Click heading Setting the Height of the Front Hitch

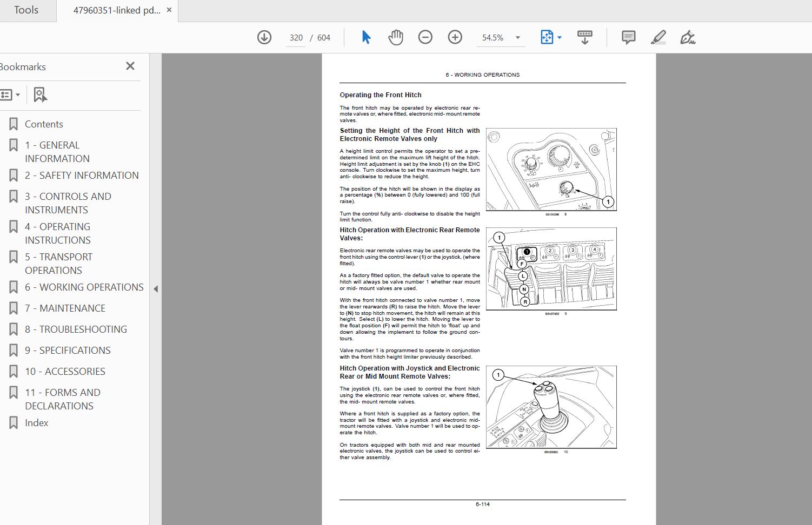tap(410, 134)
